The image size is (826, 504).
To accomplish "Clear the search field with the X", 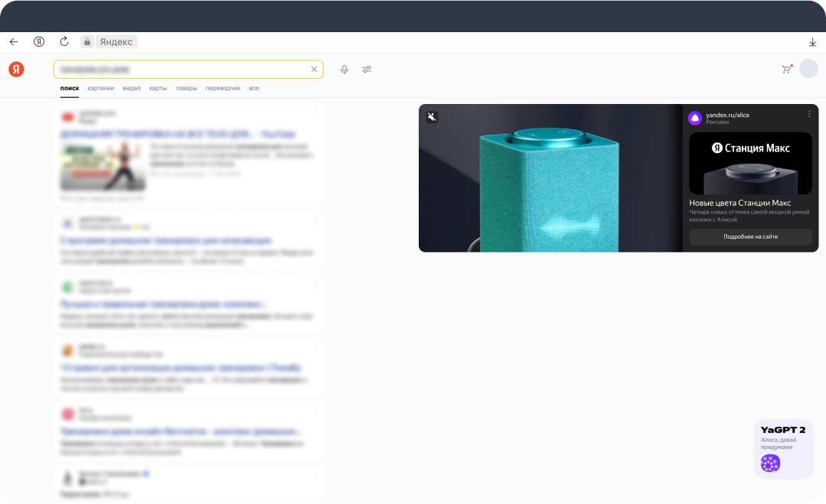I will [x=314, y=70].
